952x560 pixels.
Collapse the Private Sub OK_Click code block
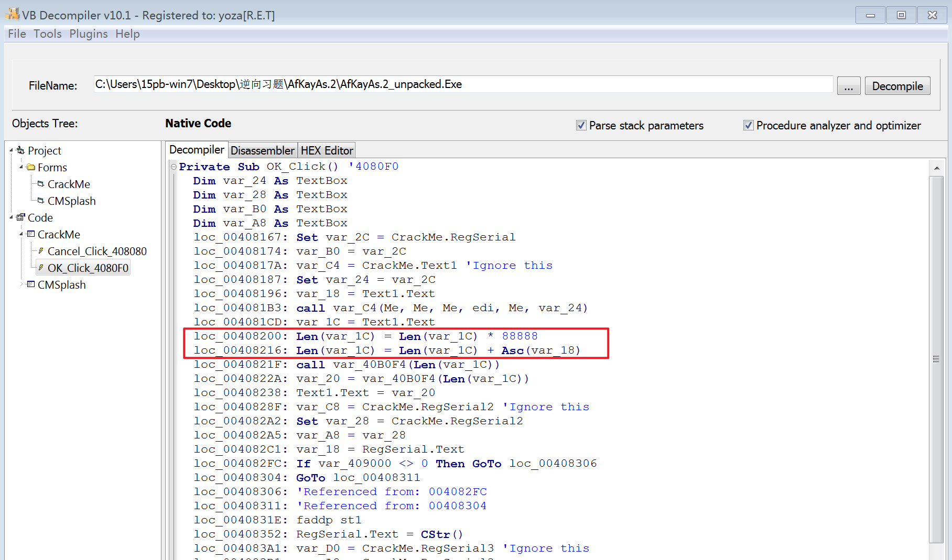(x=174, y=167)
